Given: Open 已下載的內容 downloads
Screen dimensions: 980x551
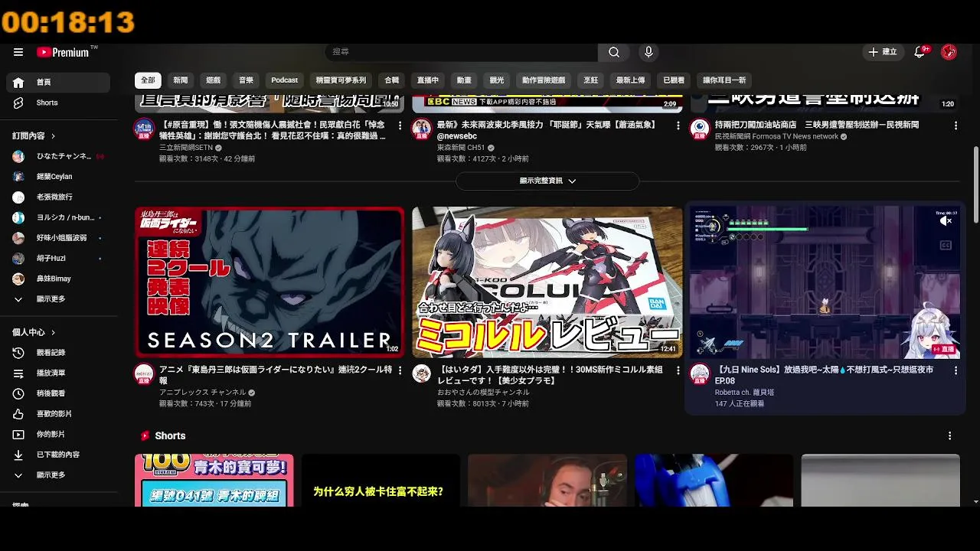Looking at the screenshot, I should (x=58, y=455).
